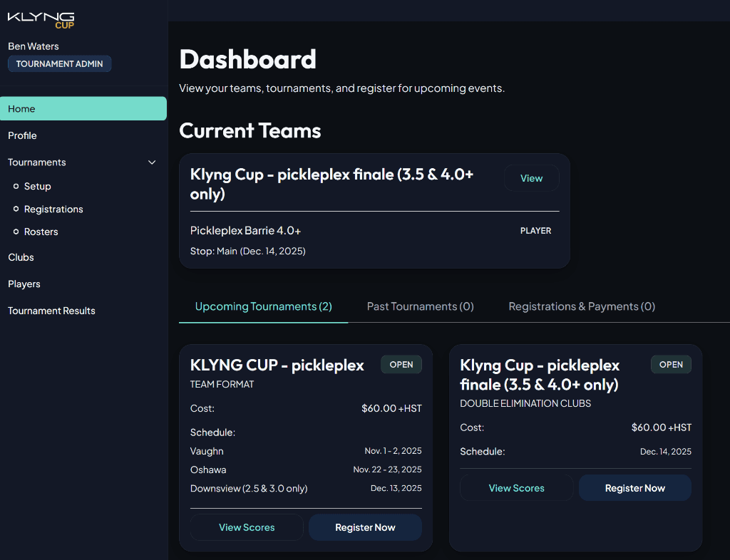The image size is (730, 560).
Task: Click View on the Pickleplex Barrie team card
Action: coord(531,177)
